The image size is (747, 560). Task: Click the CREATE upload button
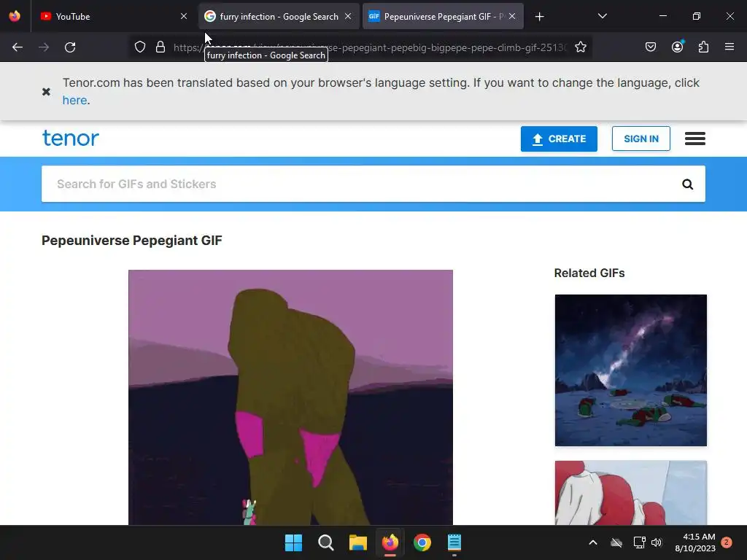coord(559,139)
